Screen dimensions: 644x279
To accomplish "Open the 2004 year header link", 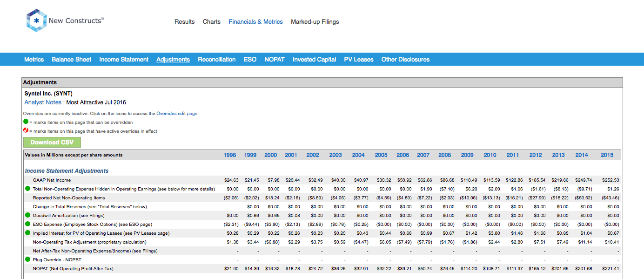I will (358, 155).
